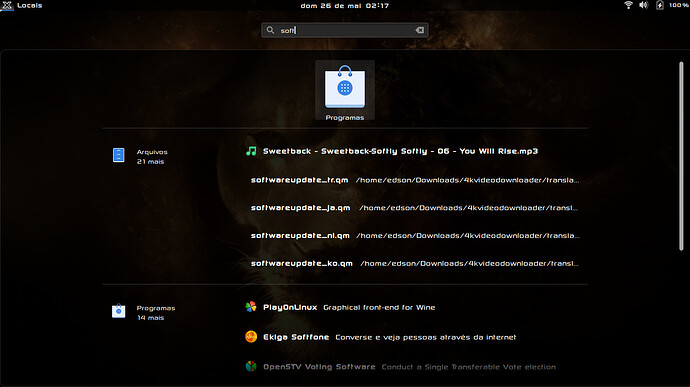Viewport: 690px width, 387px height.
Task: Open softwareupdate_ja.qm file result
Action: tap(414, 208)
